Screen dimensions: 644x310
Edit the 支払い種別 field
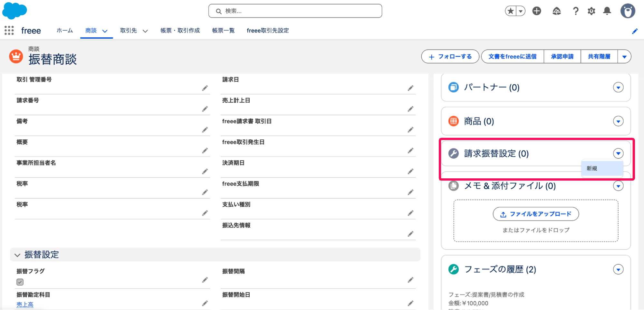(x=410, y=213)
